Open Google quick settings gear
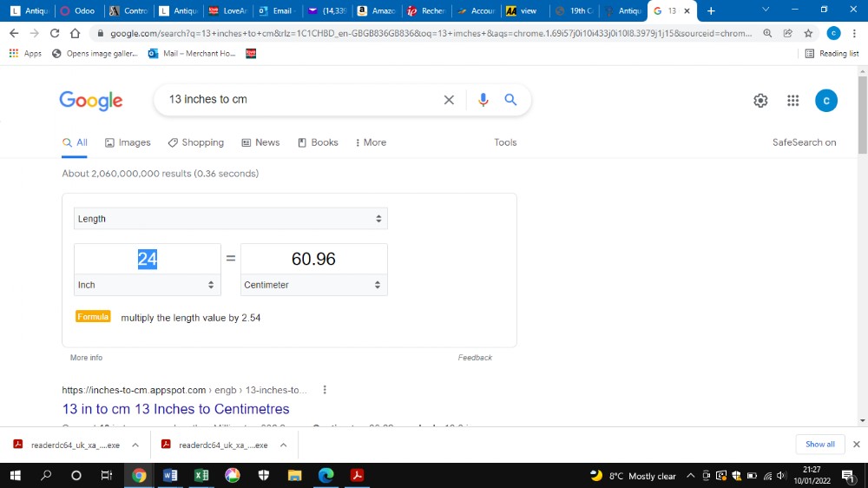Viewport: 868px width, 488px height. (760, 100)
